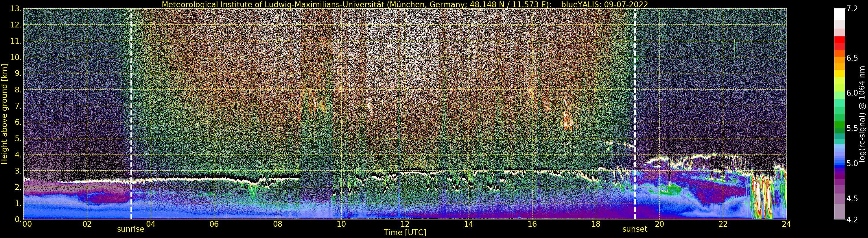Click the height tick label '4.'

[x=18, y=155]
